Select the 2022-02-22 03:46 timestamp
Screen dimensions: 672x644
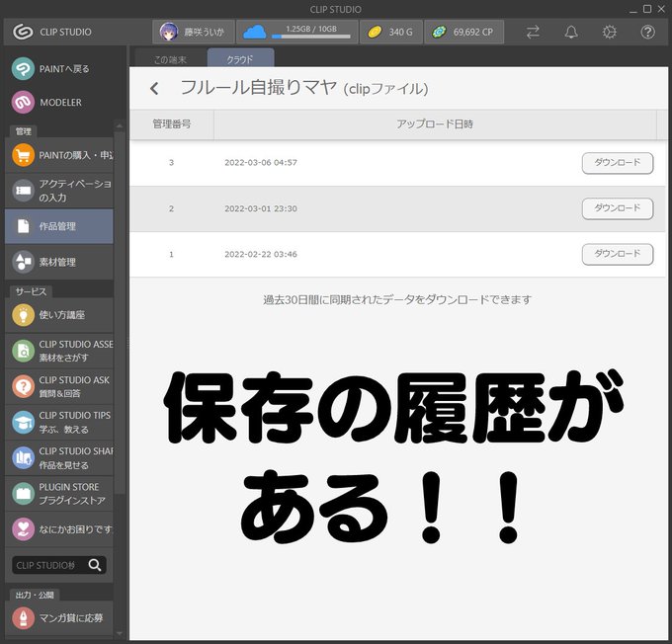261,254
